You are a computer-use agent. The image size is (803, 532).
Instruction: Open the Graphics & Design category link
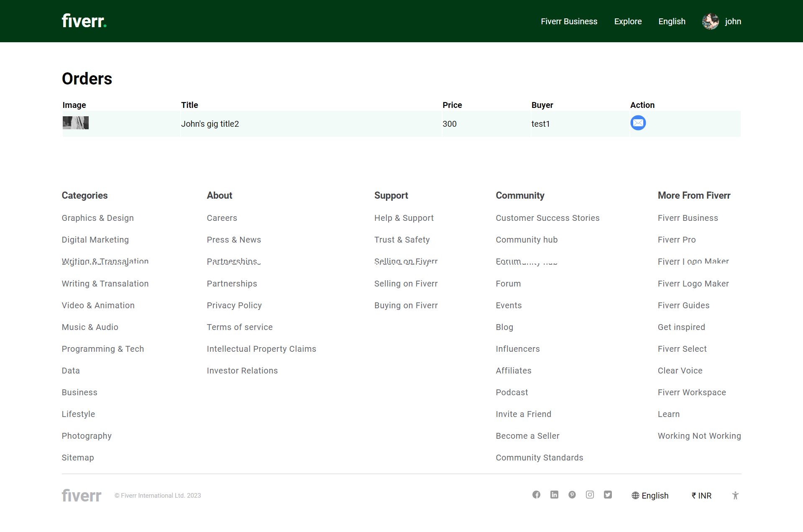click(97, 218)
